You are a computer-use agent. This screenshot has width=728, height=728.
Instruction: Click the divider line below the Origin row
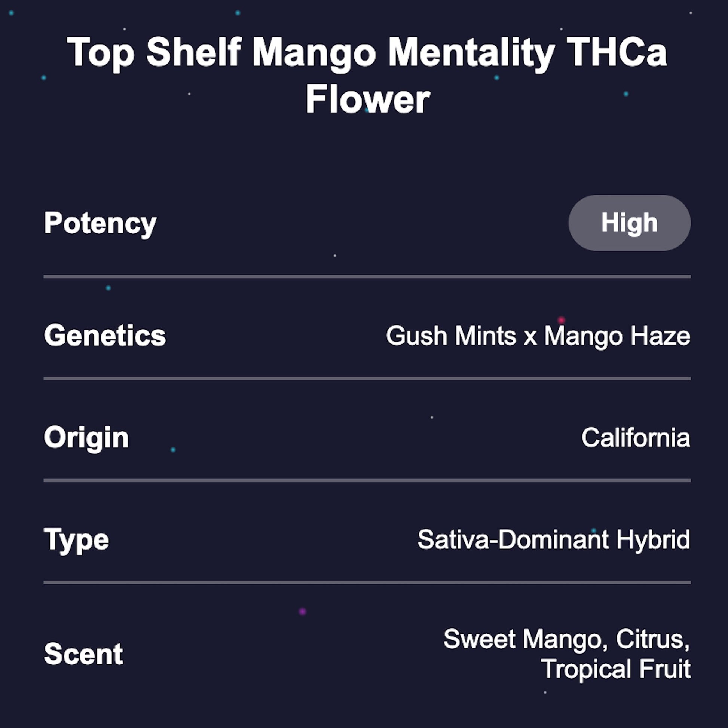367,480
